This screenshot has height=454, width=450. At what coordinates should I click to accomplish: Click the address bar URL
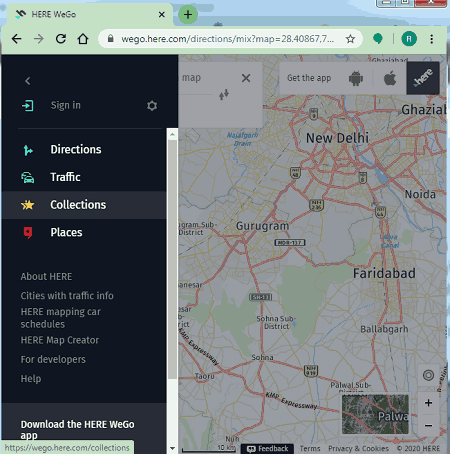click(227, 39)
